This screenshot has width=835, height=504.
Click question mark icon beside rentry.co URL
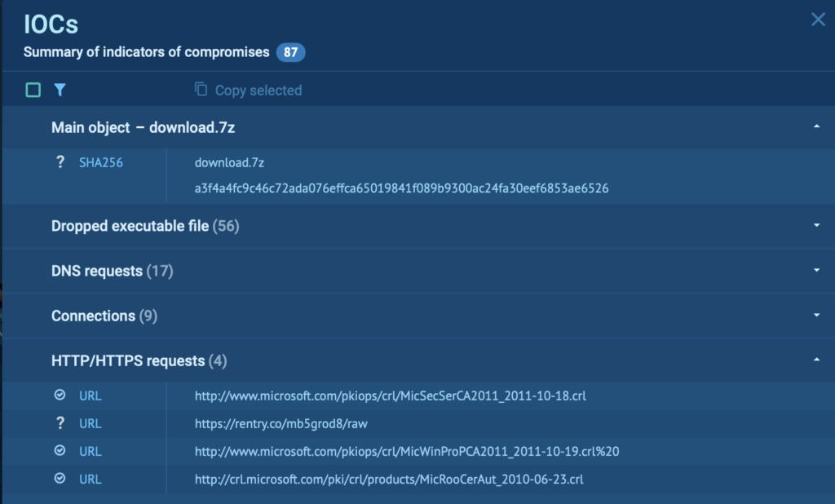point(60,423)
